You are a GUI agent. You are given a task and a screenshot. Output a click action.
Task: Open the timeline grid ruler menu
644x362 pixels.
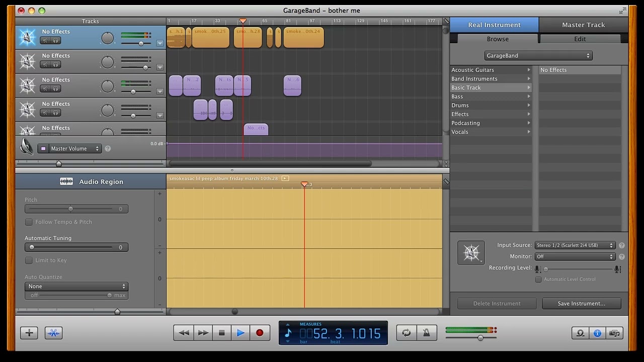(x=446, y=21)
